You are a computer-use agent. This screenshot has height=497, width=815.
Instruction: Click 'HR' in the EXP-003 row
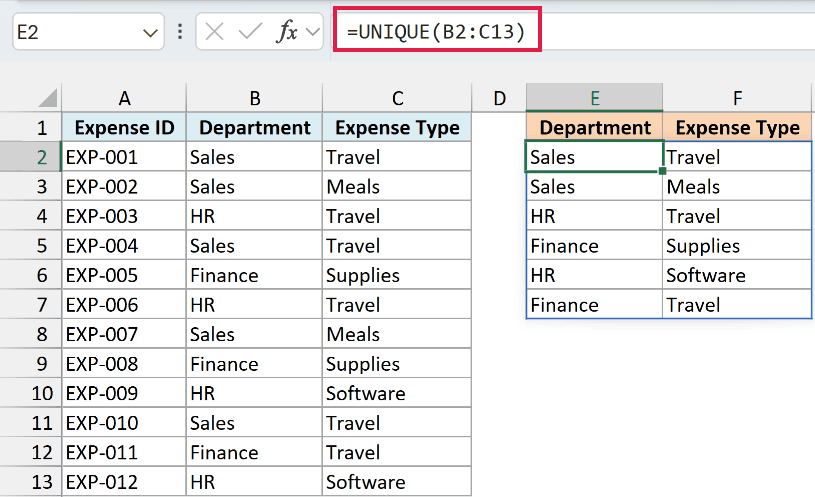coord(254,216)
